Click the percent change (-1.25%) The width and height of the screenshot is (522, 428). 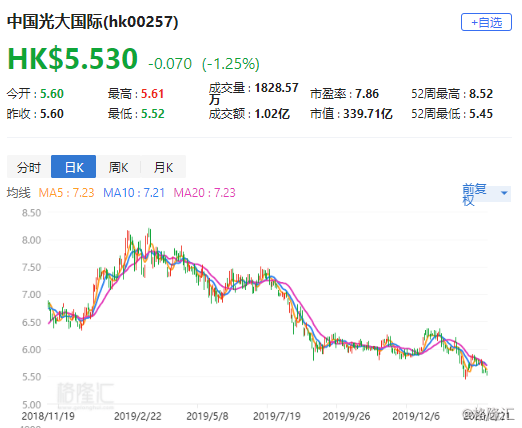tap(231, 64)
